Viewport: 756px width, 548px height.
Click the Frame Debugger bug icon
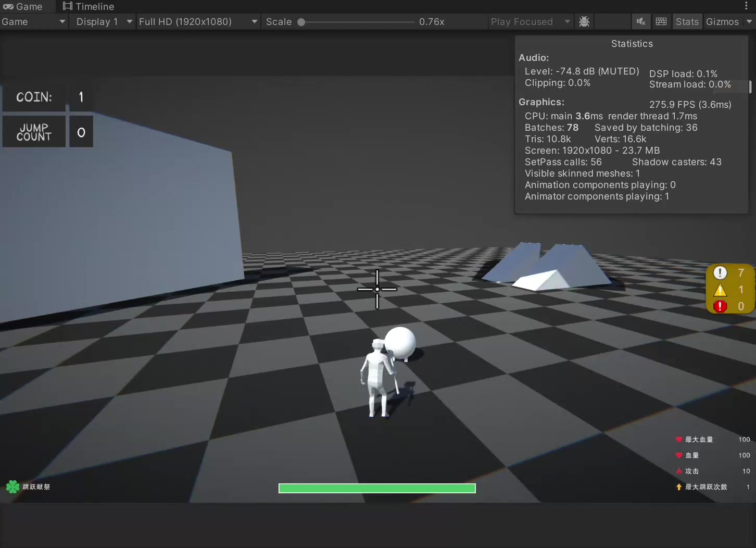584,22
